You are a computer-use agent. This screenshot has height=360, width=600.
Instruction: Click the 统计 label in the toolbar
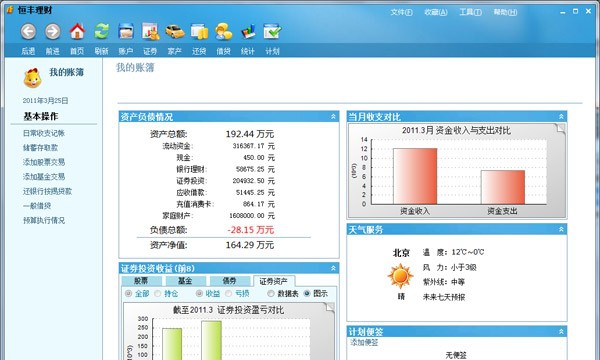click(248, 51)
